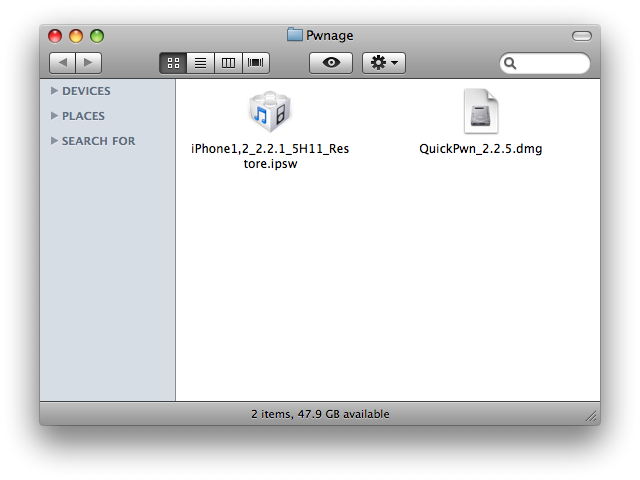Switch to column view
Viewport: 640px width, 480px height.
228,63
